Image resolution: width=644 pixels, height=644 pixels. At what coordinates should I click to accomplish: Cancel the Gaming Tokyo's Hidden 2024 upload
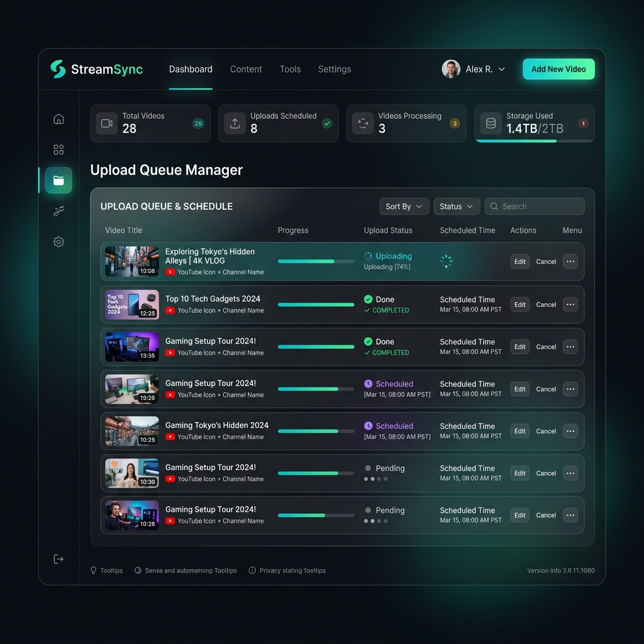tap(546, 431)
